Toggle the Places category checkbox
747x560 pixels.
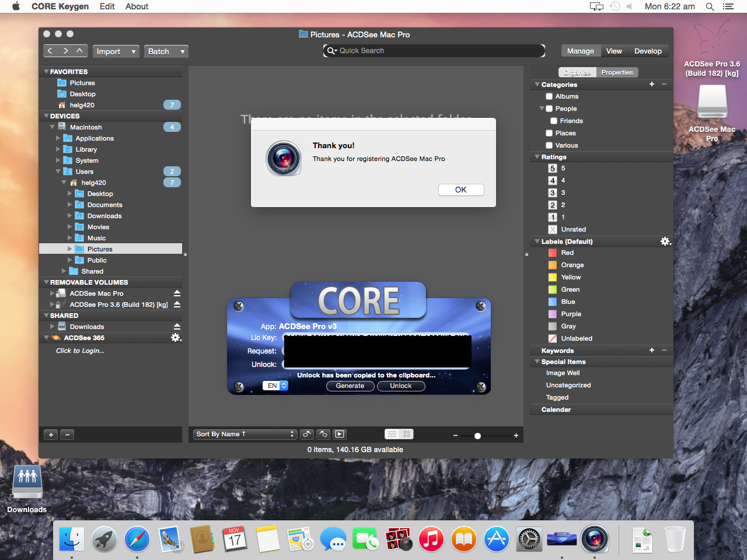[x=549, y=133]
